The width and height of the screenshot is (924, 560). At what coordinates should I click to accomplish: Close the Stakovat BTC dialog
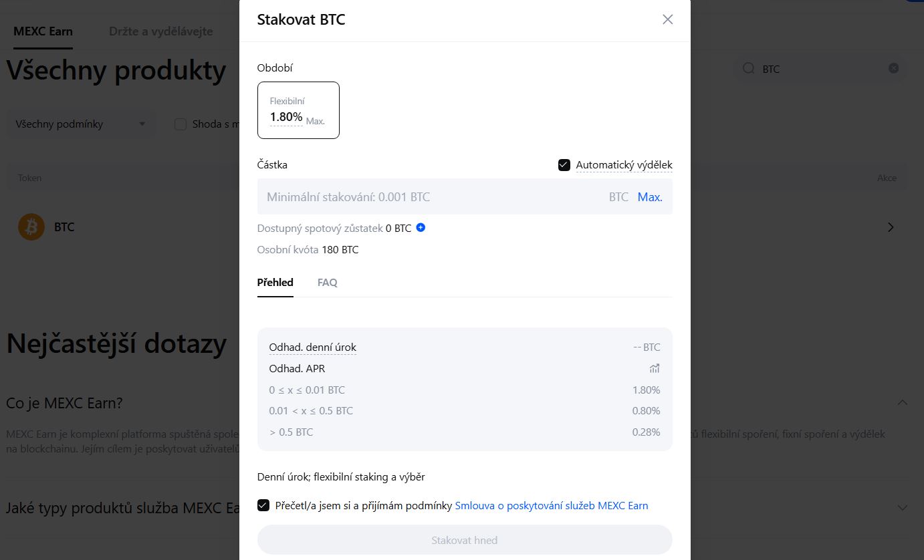[x=667, y=19]
